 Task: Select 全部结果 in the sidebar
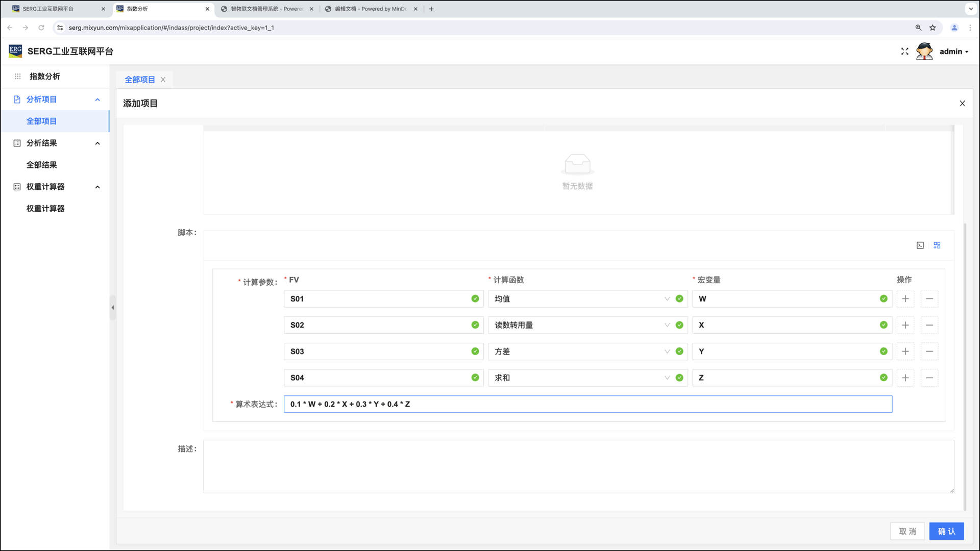pyautogui.click(x=42, y=165)
